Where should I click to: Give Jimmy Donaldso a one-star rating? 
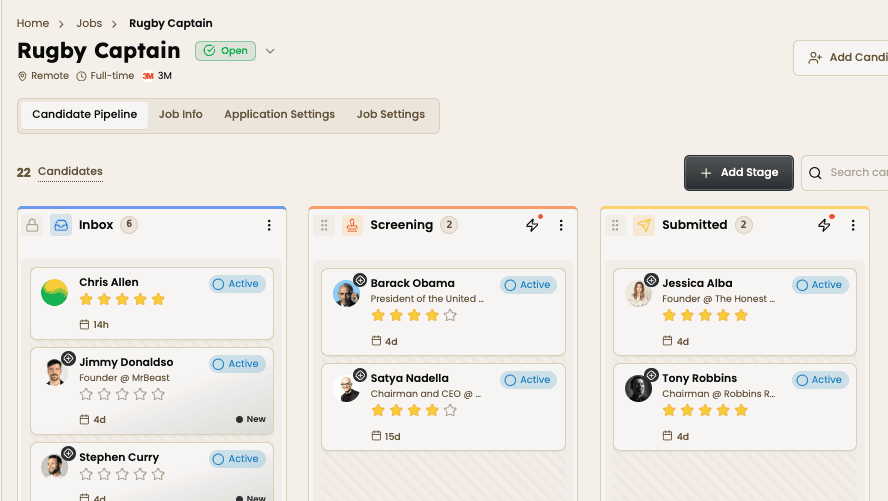click(x=86, y=394)
